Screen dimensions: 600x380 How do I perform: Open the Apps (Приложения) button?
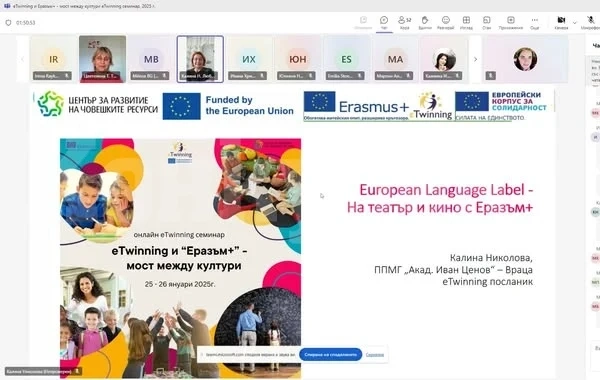510,23
